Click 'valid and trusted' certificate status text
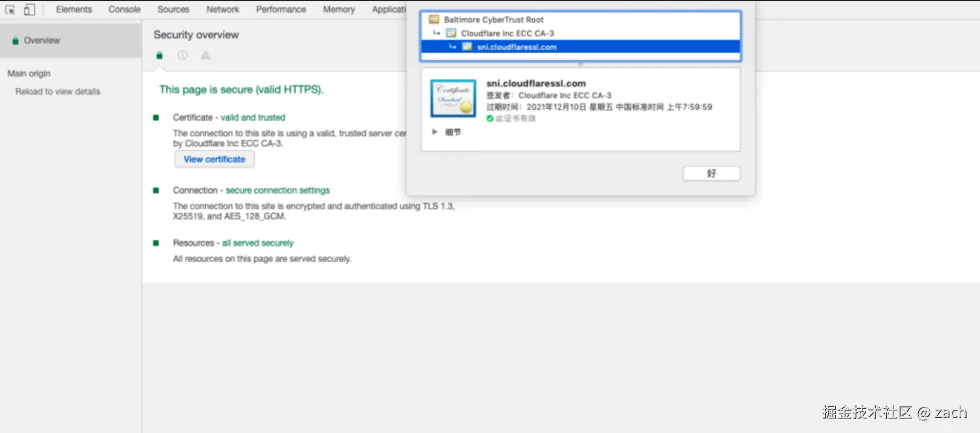 point(253,117)
